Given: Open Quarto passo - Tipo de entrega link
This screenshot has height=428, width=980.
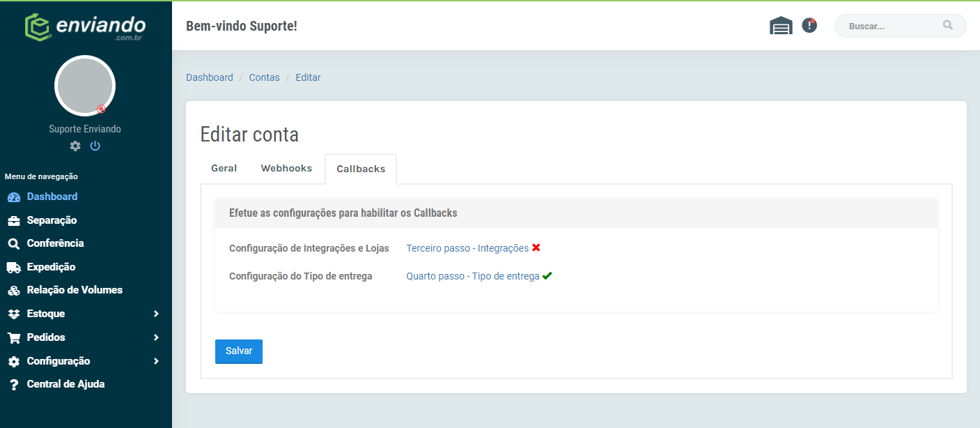Looking at the screenshot, I should tap(473, 276).
